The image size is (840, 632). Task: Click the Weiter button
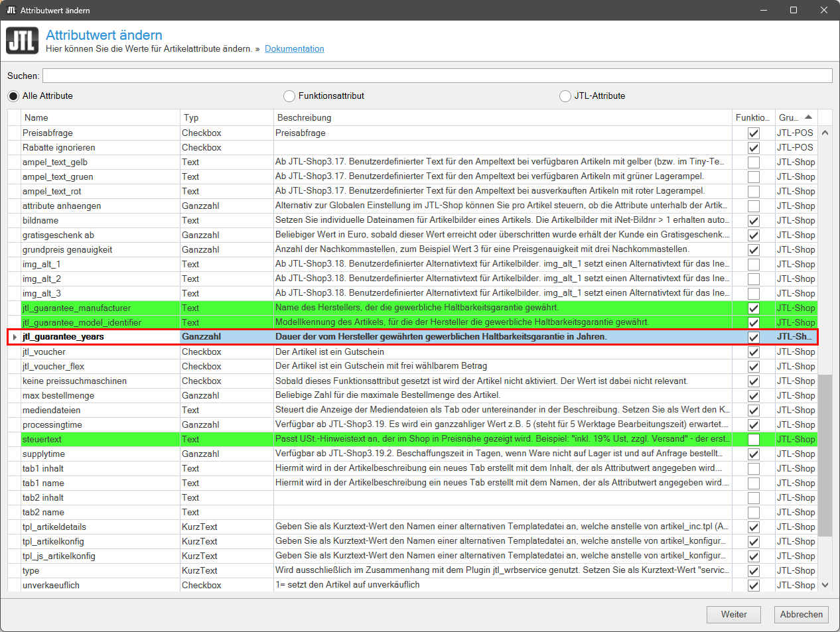(x=734, y=615)
